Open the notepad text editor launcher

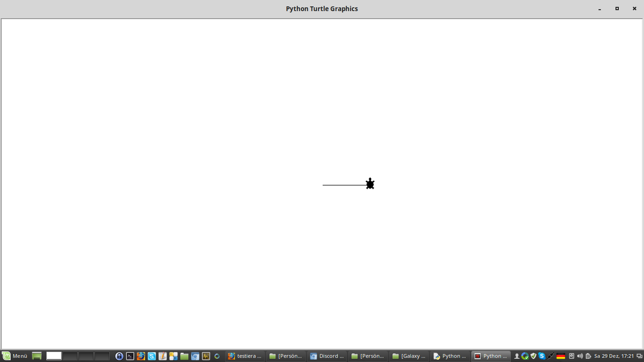click(x=163, y=356)
